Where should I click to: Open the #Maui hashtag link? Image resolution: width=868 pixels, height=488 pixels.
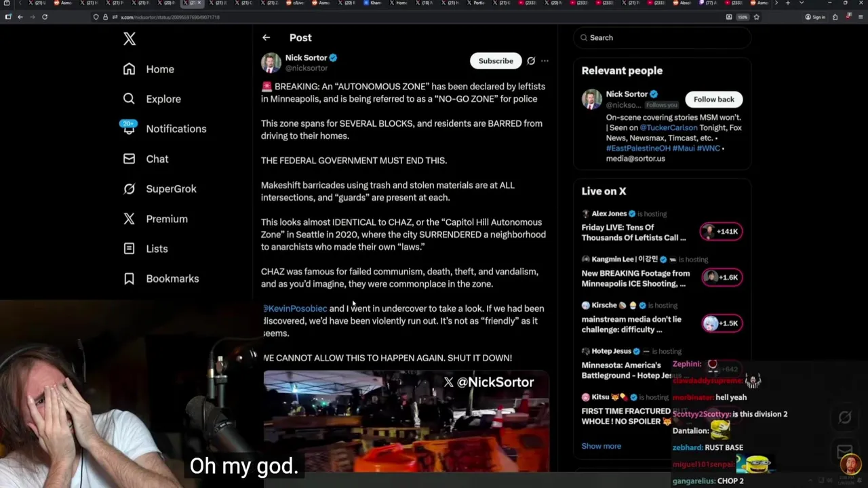click(x=684, y=148)
